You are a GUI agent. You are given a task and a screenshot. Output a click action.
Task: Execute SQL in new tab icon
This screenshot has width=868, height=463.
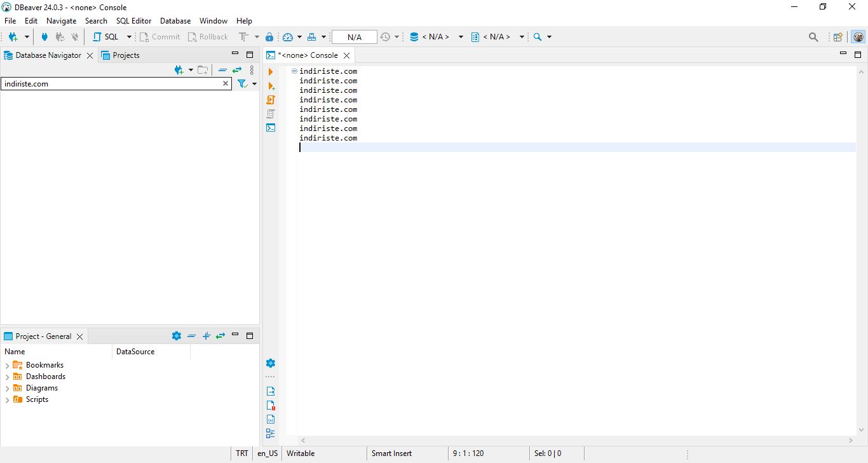click(x=271, y=86)
